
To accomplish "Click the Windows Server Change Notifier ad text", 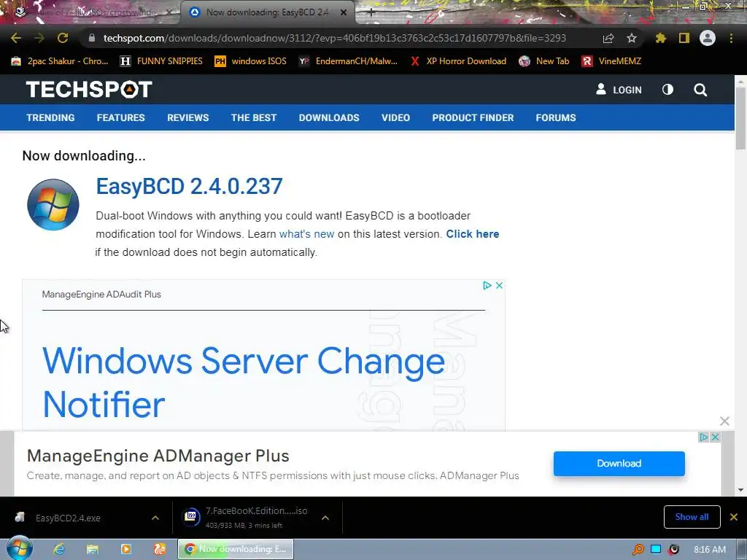I will [244, 382].
